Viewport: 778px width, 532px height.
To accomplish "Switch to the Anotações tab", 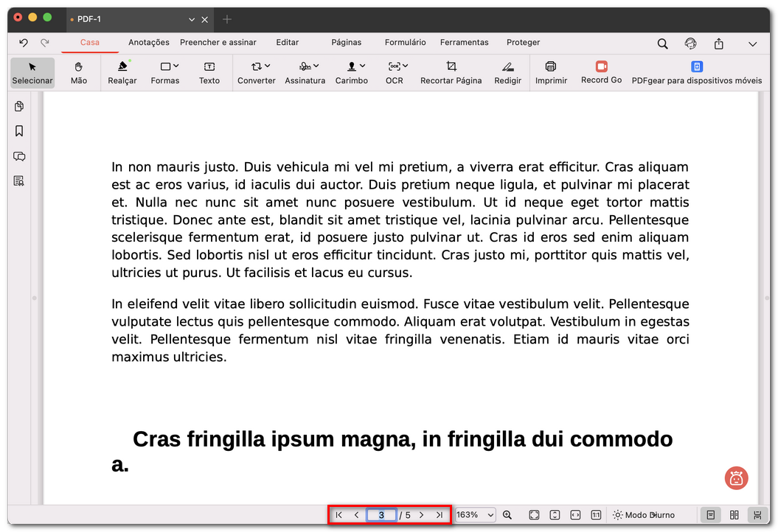I will (x=149, y=42).
